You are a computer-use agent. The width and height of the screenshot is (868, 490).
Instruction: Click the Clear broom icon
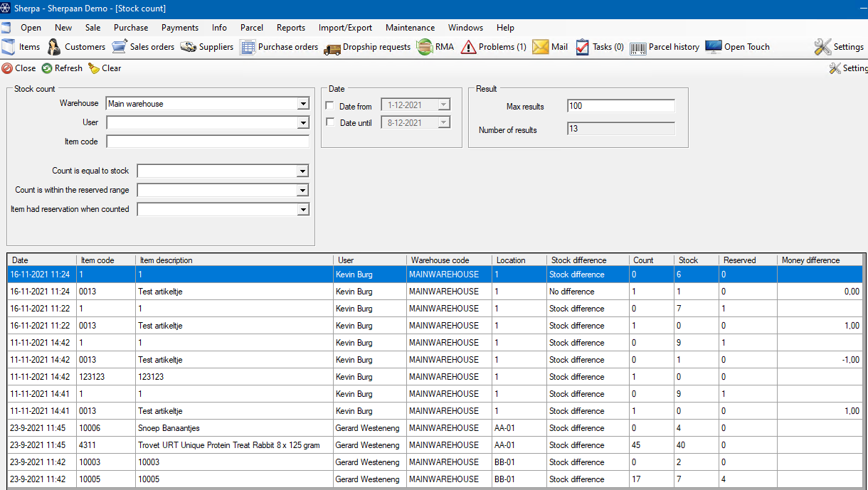(94, 68)
